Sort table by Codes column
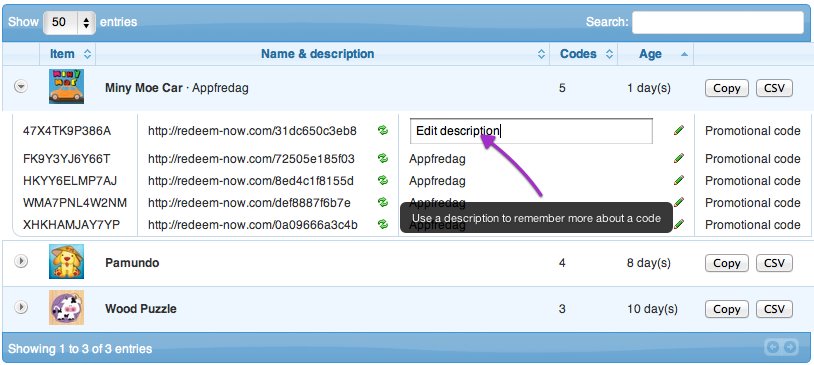Screen dimensions: 814x365 (x=584, y=54)
